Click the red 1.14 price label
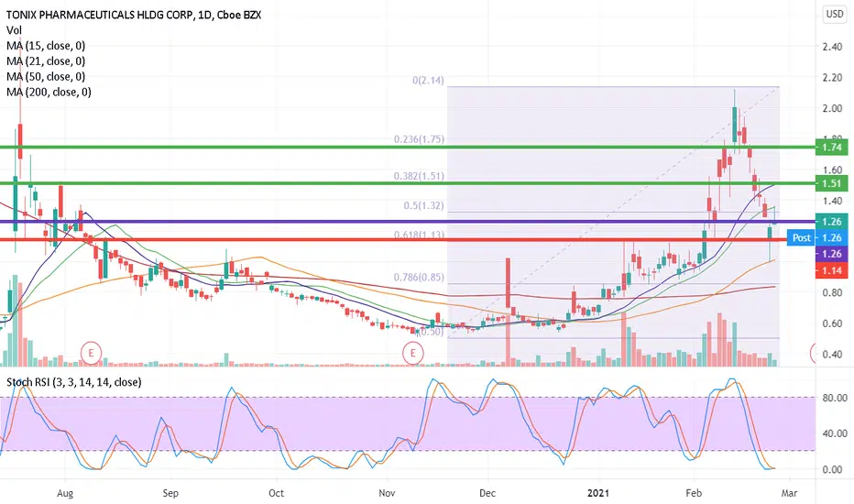The width and height of the screenshot is (854, 504). pos(831,270)
